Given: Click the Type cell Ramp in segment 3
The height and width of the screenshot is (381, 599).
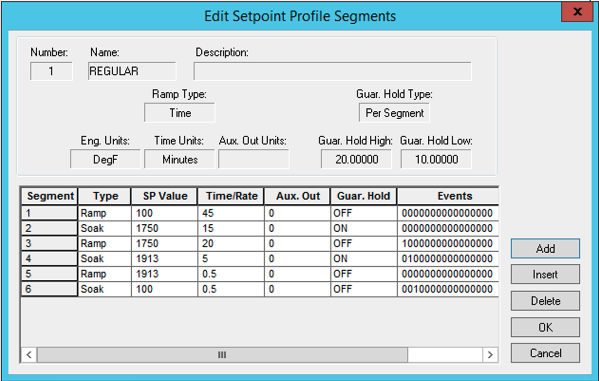Looking at the screenshot, I should [x=105, y=243].
